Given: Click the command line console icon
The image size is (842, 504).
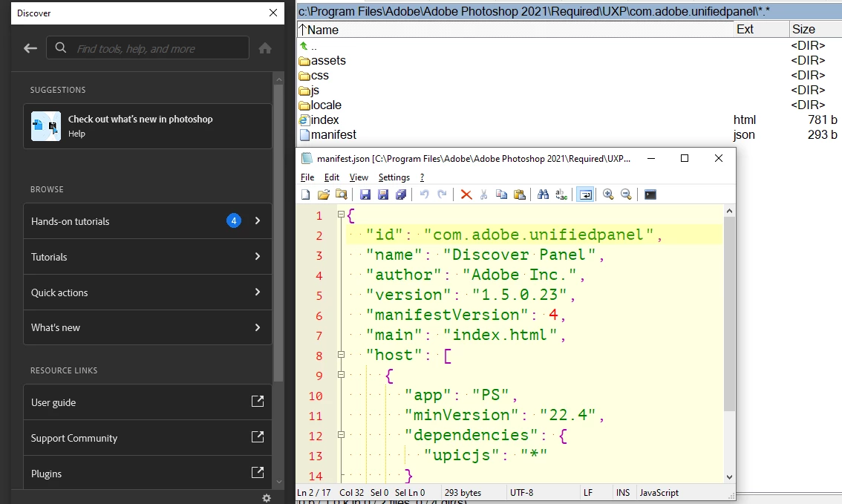Looking at the screenshot, I should (x=650, y=194).
